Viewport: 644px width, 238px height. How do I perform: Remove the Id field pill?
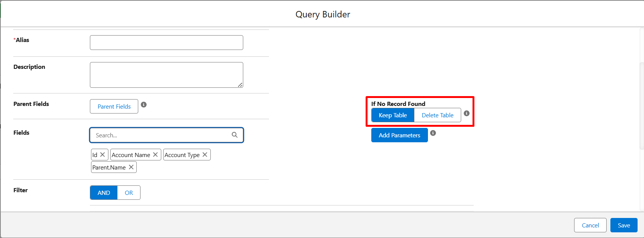pyautogui.click(x=102, y=155)
